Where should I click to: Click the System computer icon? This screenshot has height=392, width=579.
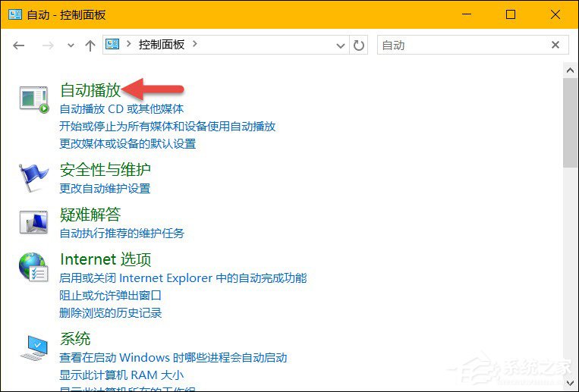34,347
